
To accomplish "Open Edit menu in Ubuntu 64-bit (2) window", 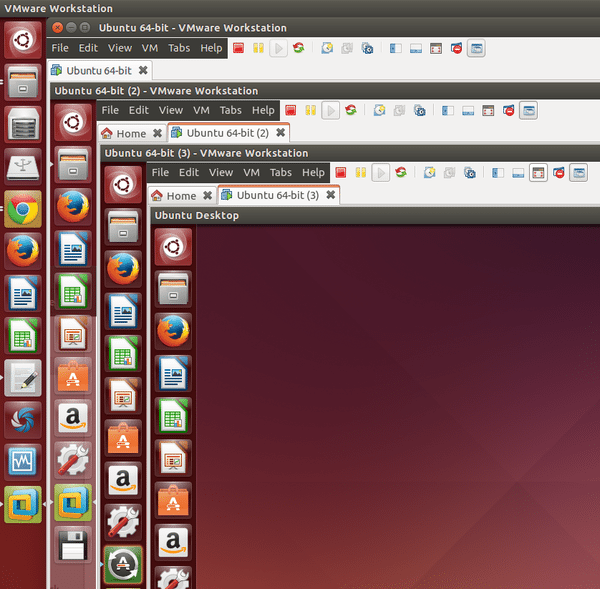I will click(139, 110).
